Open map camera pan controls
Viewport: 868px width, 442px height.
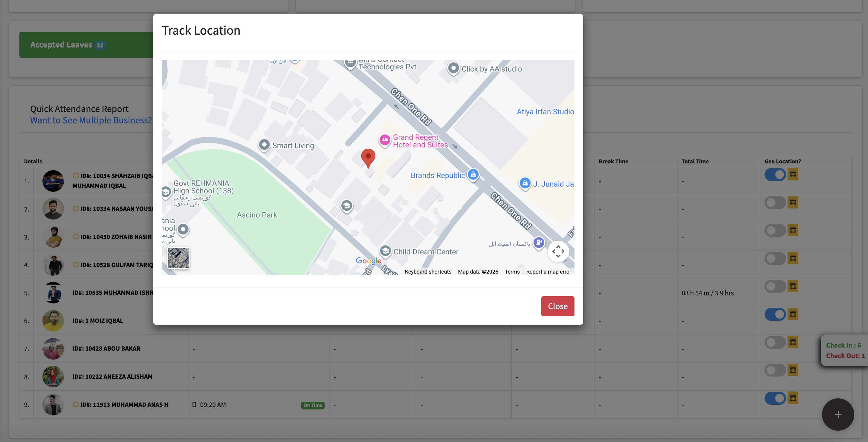[x=558, y=251]
